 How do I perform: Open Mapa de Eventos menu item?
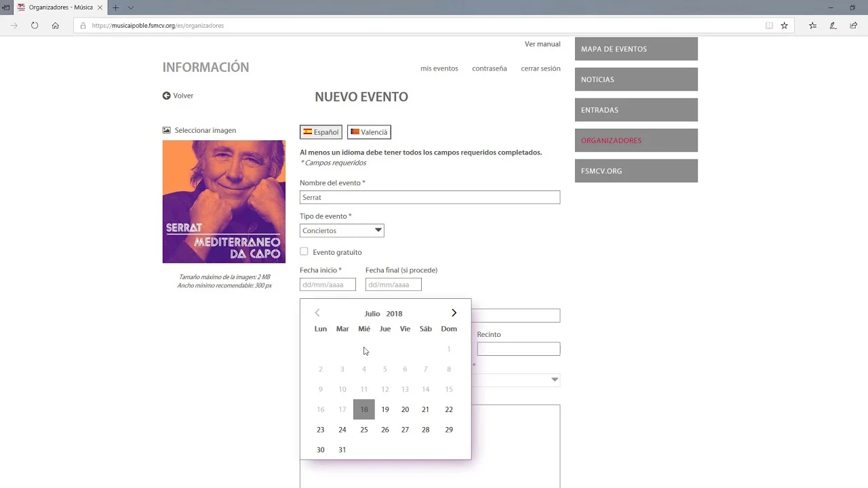[x=636, y=49]
